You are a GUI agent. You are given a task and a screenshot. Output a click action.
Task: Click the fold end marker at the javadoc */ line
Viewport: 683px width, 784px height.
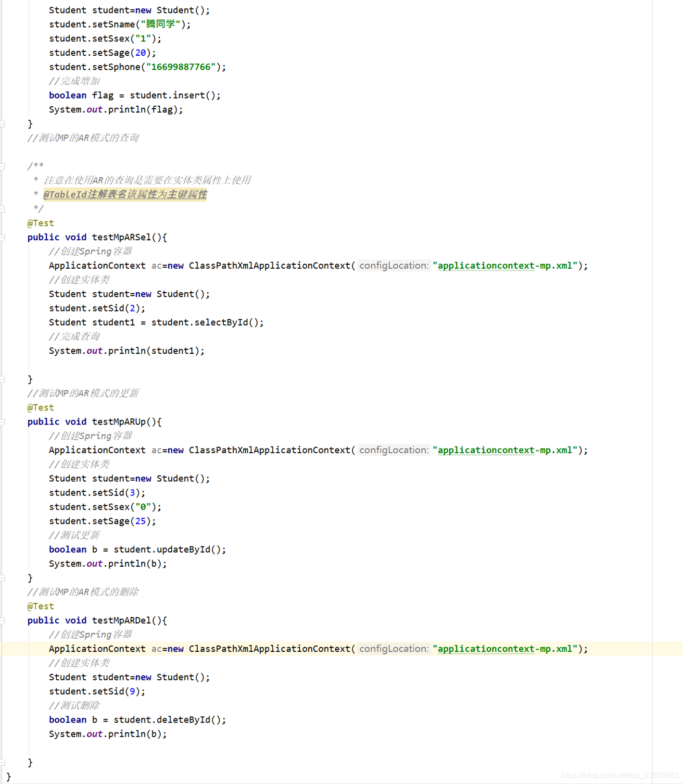click(2, 209)
